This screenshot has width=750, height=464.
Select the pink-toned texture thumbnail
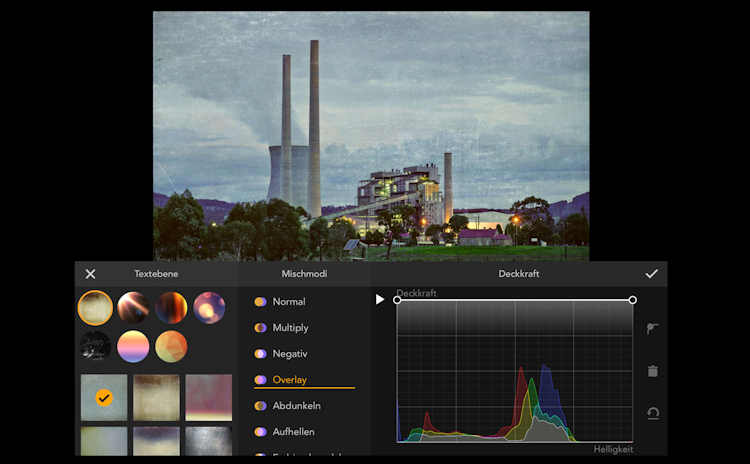coord(208,397)
